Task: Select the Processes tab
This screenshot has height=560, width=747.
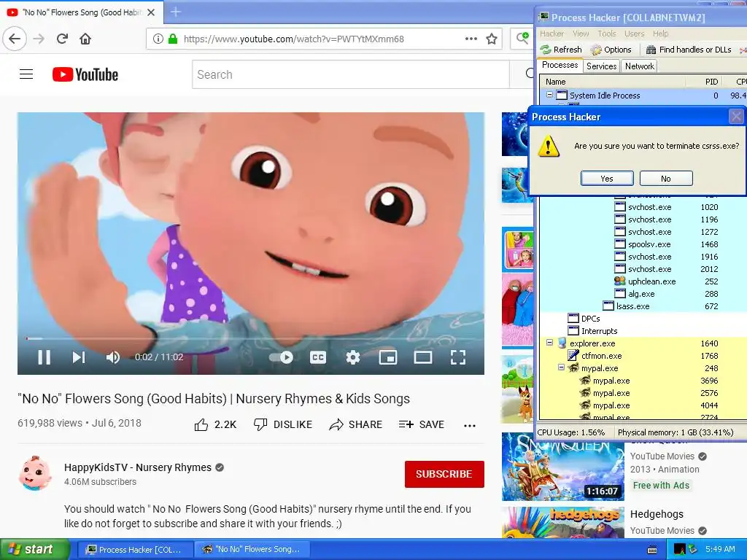Action: click(560, 65)
